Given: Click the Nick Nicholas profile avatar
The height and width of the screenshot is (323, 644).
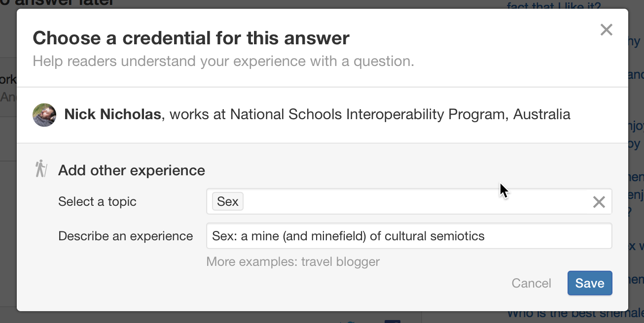Looking at the screenshot, I should coord(44,115).
